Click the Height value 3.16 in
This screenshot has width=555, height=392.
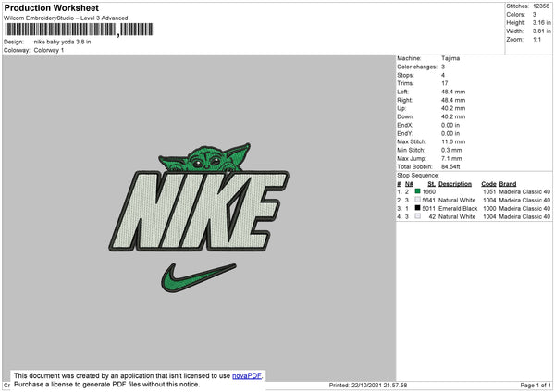point(541,22)
